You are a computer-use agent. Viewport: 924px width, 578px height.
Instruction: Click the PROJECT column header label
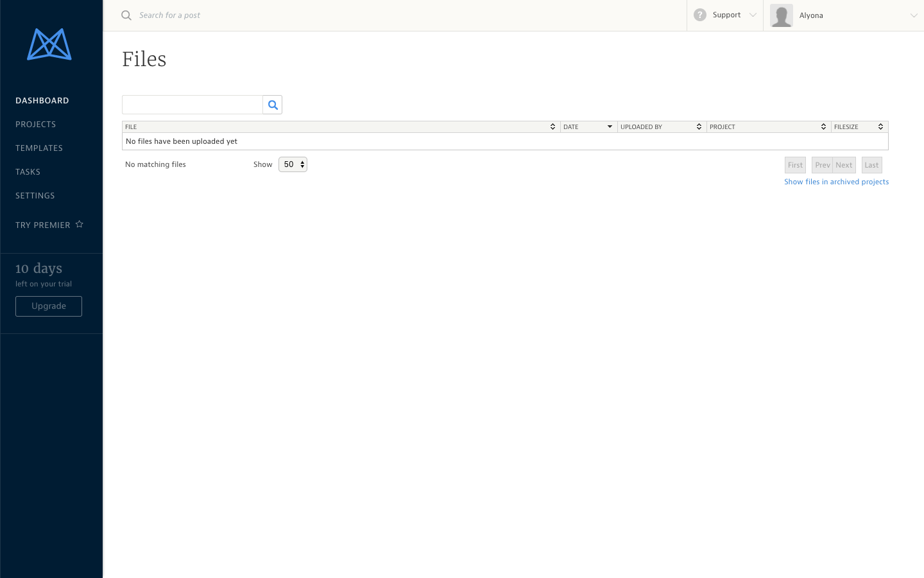pyautogui.click(x=723, y=127)
